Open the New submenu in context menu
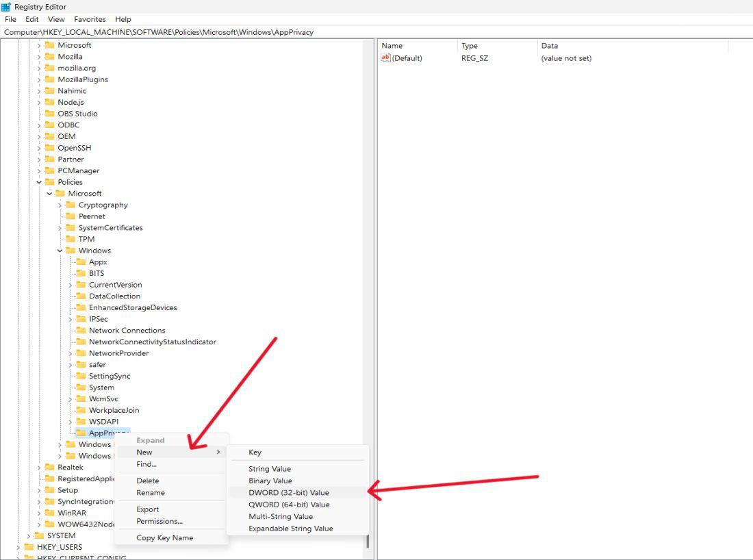Image resolution: width=753 pixels, height=560 pixels. [171, 452]
